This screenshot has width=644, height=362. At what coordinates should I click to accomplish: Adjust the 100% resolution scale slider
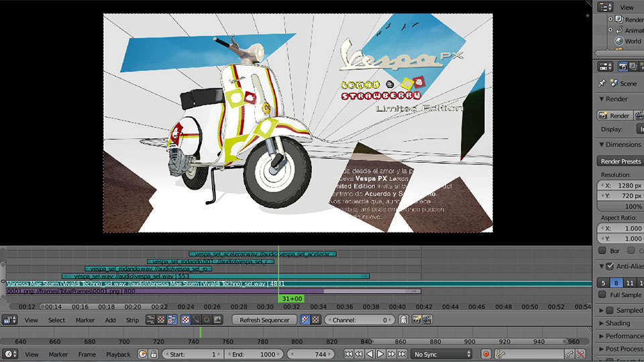621,206
